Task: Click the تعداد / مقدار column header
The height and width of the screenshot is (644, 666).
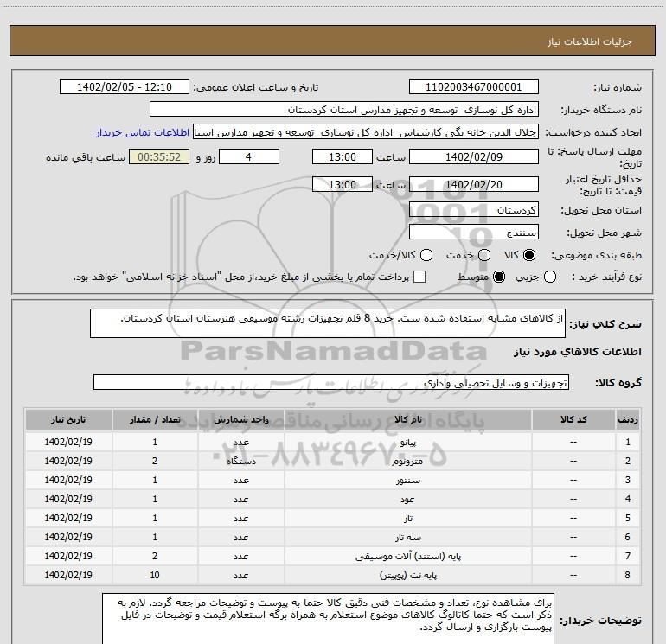Action: click(155, 420)
